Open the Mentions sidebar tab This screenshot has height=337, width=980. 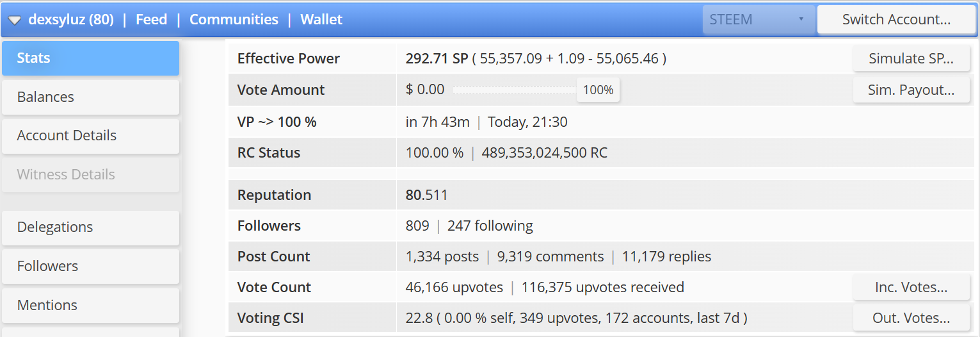(x=91, y=306)
